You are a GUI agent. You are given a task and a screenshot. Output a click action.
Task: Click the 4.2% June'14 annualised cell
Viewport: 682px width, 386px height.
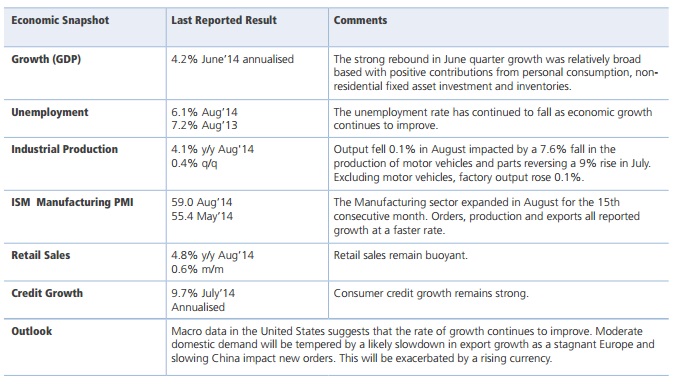click(x=232, y=59)
